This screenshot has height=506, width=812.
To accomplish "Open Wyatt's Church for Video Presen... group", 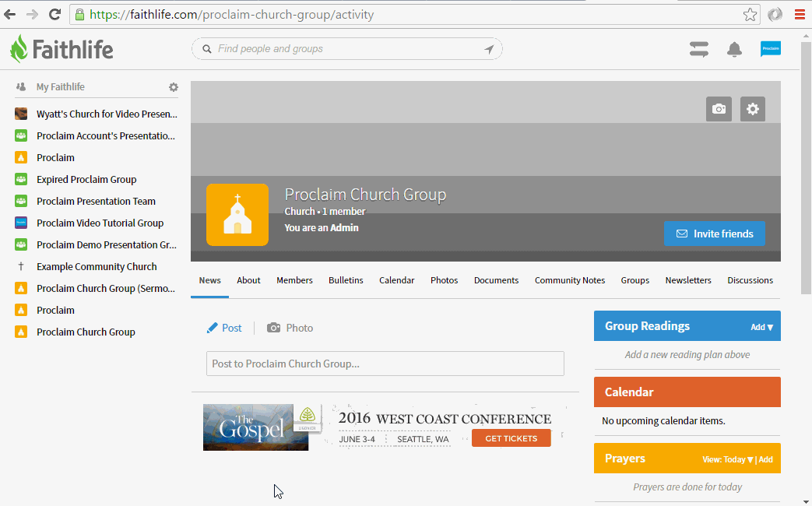I will [107, 114].
